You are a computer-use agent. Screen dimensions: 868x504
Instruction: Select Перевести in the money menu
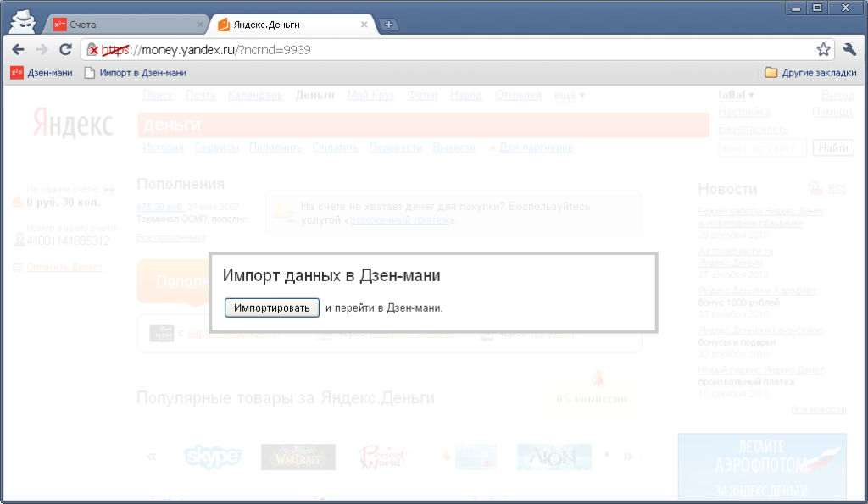396,147
